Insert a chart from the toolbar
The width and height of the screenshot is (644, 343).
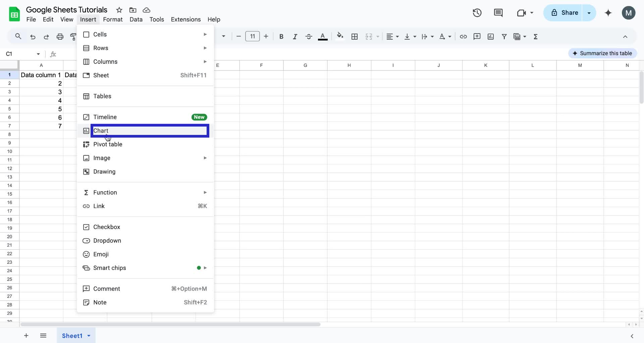pyautogui.click(x=491, y=37)
